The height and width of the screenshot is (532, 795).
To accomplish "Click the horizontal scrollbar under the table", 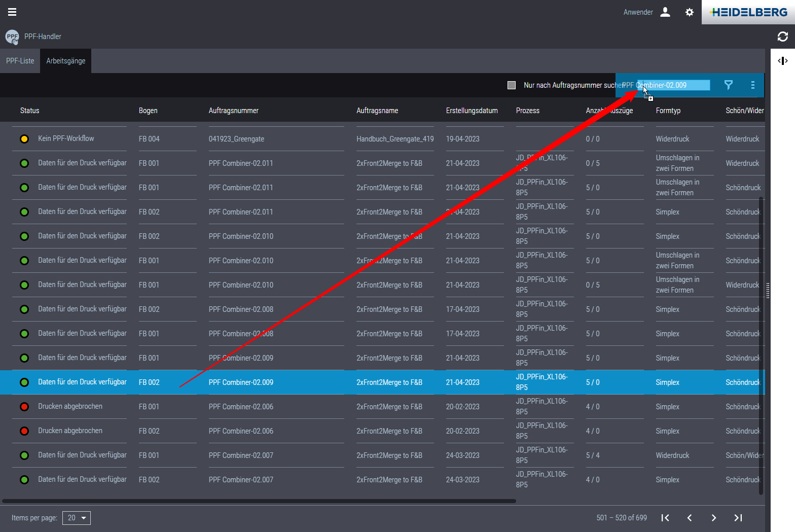I will click(259, 501).
